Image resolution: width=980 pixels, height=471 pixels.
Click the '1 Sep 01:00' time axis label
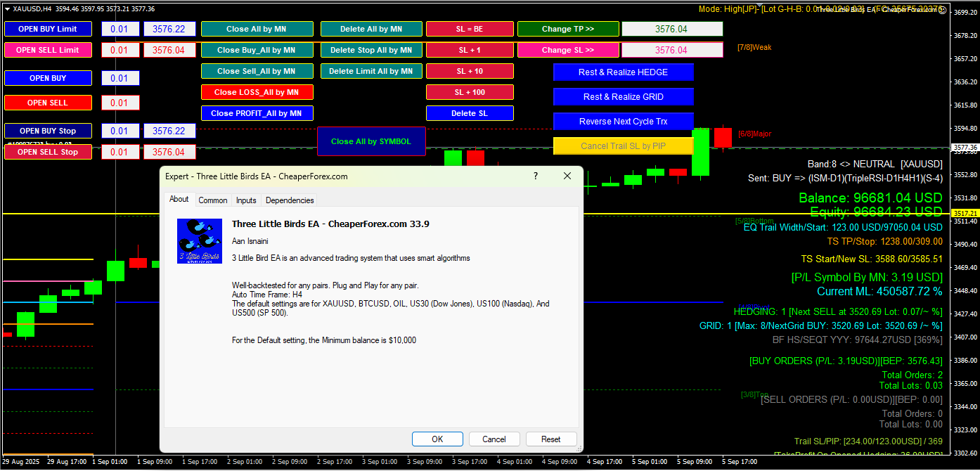(110, 462)
